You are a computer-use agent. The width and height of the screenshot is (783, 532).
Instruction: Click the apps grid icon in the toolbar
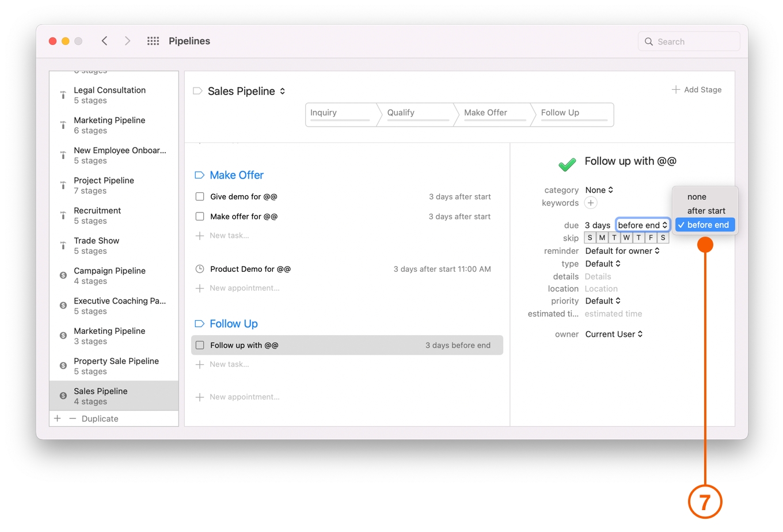[x=153, y=41]
